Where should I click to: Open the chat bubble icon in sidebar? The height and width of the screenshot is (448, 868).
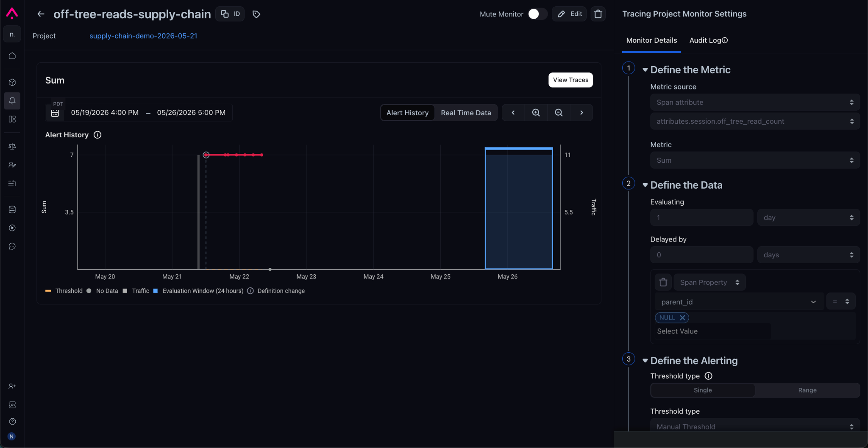click(12, 246)
